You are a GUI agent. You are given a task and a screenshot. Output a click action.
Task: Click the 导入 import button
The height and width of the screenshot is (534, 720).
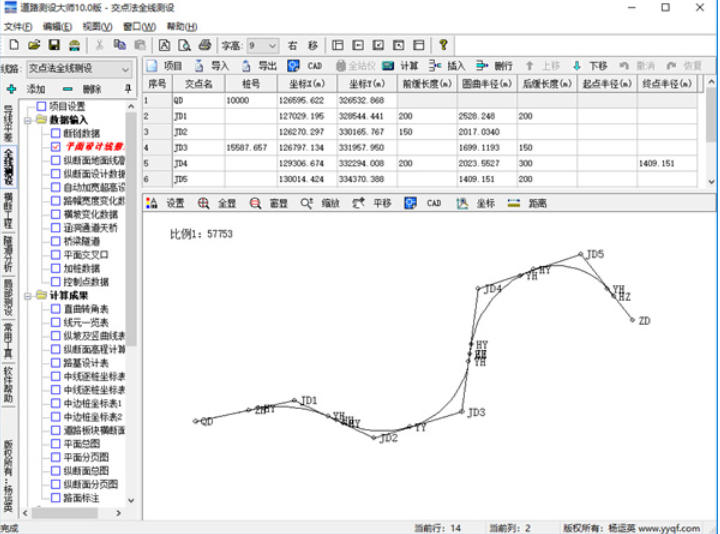[x=212, y=66]
